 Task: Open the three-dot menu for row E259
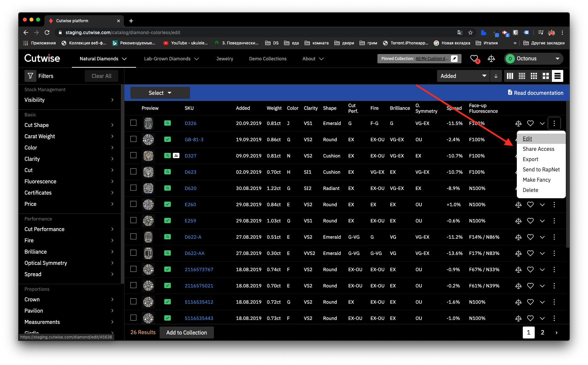(x=554, y=221)
